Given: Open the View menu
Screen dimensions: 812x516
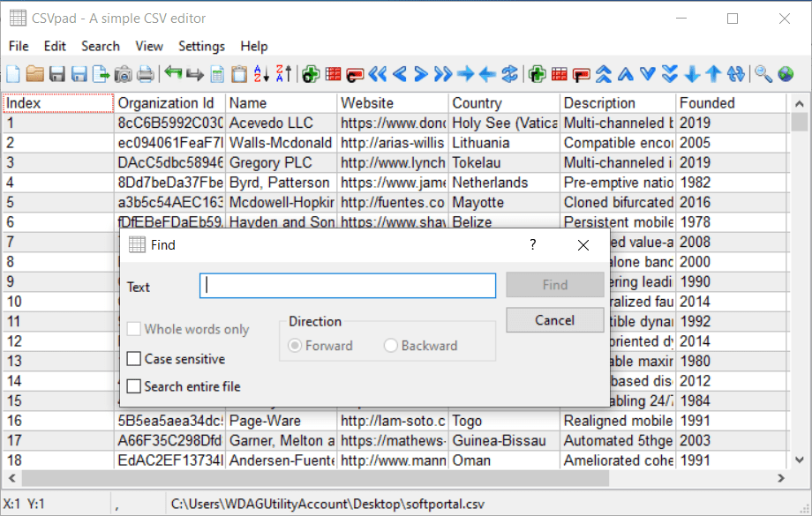Looking at the screenshot, I should (x=149, y=46).
